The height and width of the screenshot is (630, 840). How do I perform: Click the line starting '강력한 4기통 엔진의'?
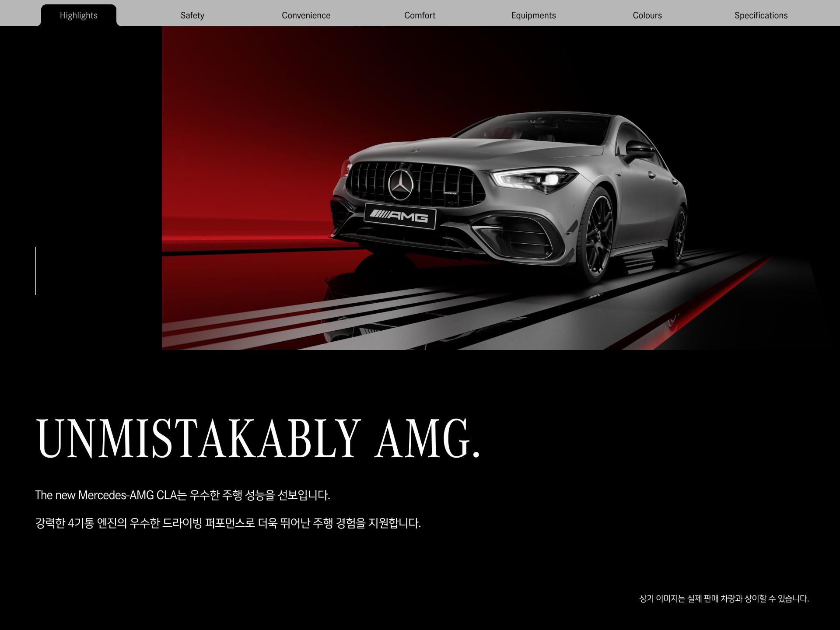click(x=228, y=523)
